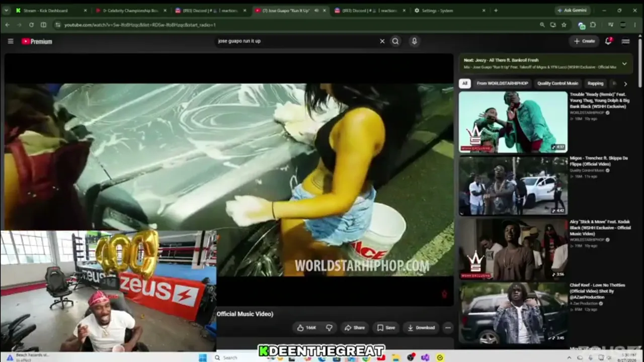
Task: Open the 'Stick & Move' Feat. Kodak Black thumbnail
Action: tap(513, 249)
